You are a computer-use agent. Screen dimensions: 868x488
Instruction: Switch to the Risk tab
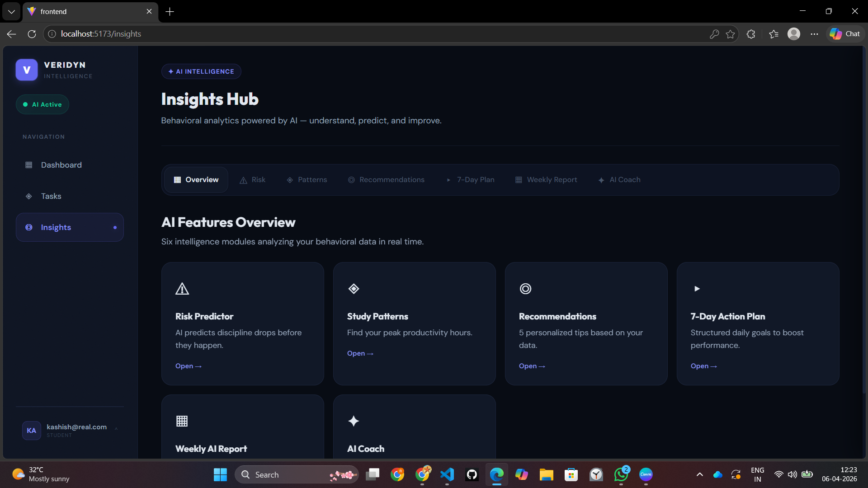tap(252, 180)
